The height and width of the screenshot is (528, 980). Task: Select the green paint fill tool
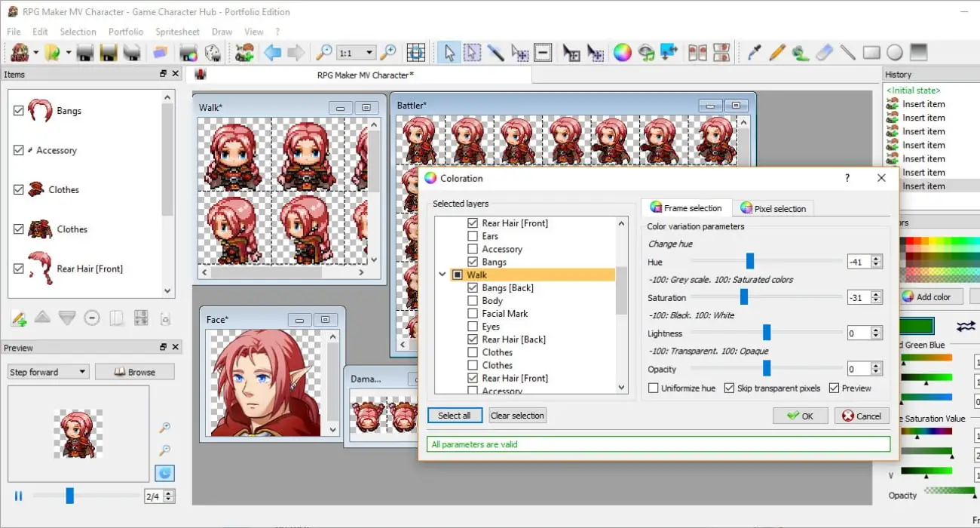[x=801, y=52]
